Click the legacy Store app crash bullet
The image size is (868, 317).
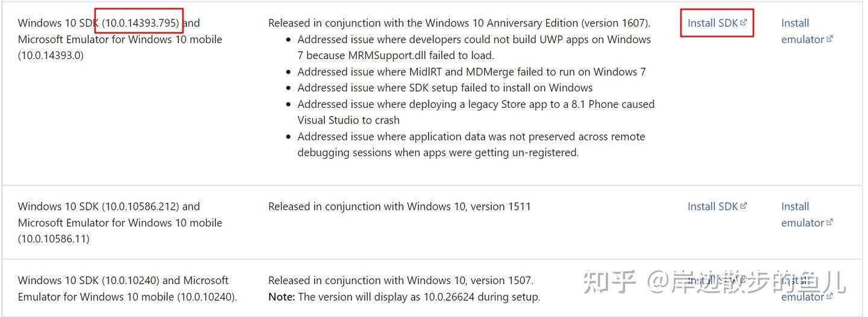pyautogui.click(x=476, y=111)
